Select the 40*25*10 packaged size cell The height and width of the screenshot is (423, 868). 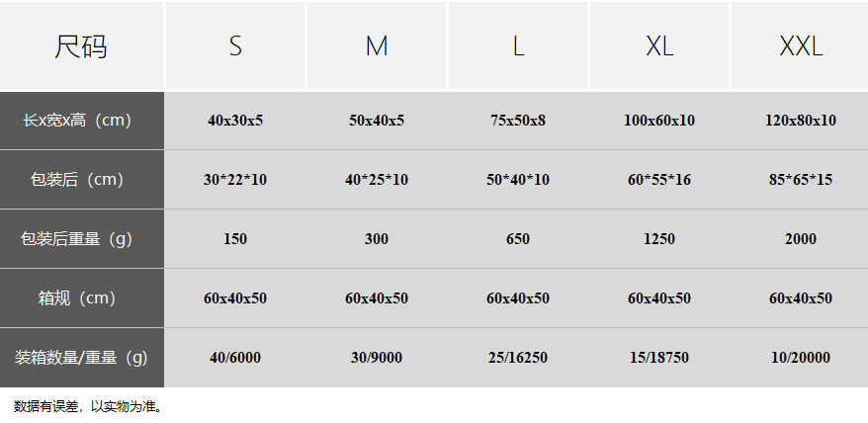(377, 180)
